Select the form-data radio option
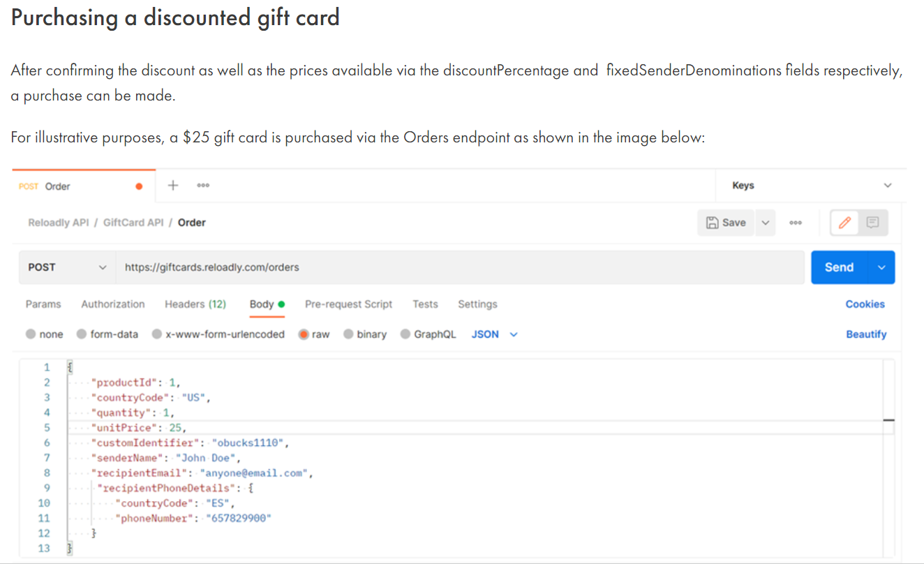The width and height of the screenshot is (924, 564). click(x=82, y=334)
